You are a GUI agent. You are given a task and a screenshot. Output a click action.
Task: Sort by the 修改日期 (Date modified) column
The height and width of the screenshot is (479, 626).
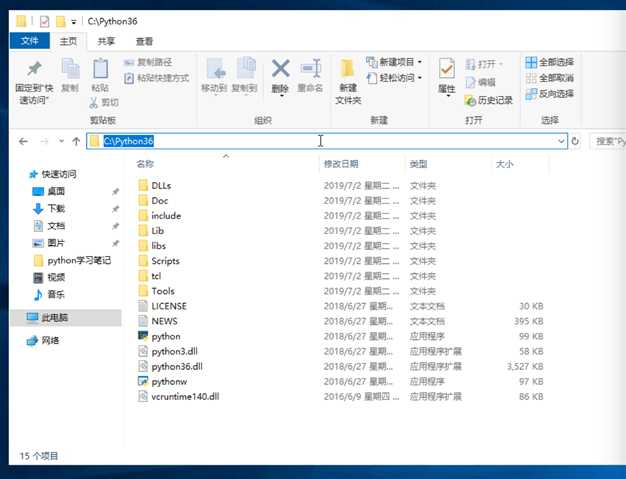tap(341, 164)
